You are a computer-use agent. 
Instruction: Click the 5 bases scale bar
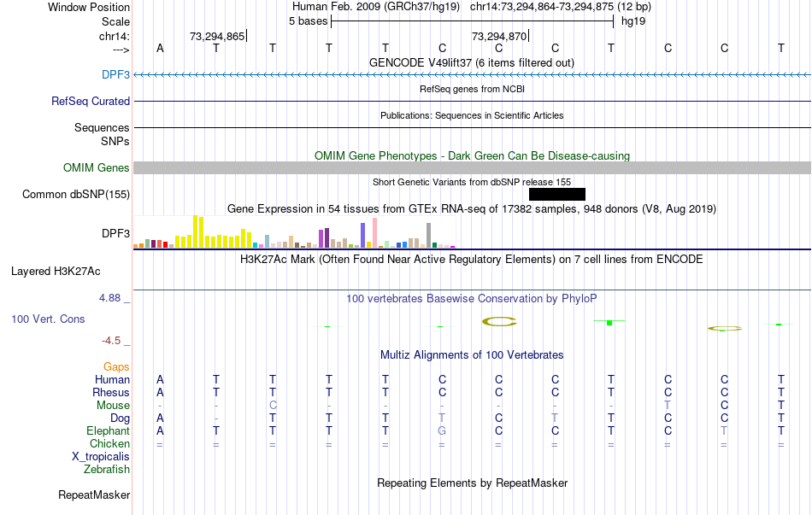[473, 21]
